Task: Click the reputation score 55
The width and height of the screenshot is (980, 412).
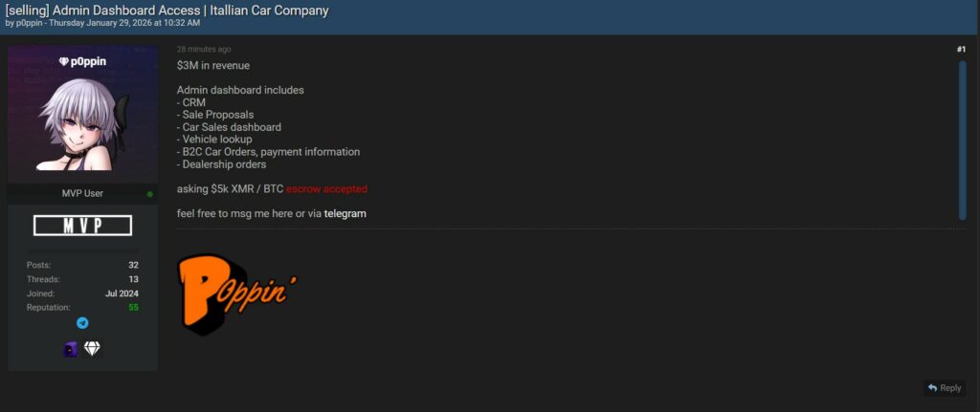Action: (x=133, y=308)
